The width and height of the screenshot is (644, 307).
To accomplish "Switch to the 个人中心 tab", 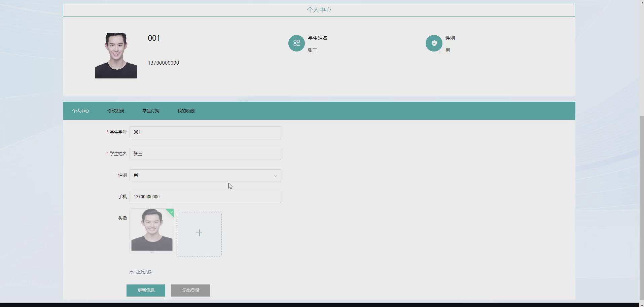I will (x=80, y=111).
